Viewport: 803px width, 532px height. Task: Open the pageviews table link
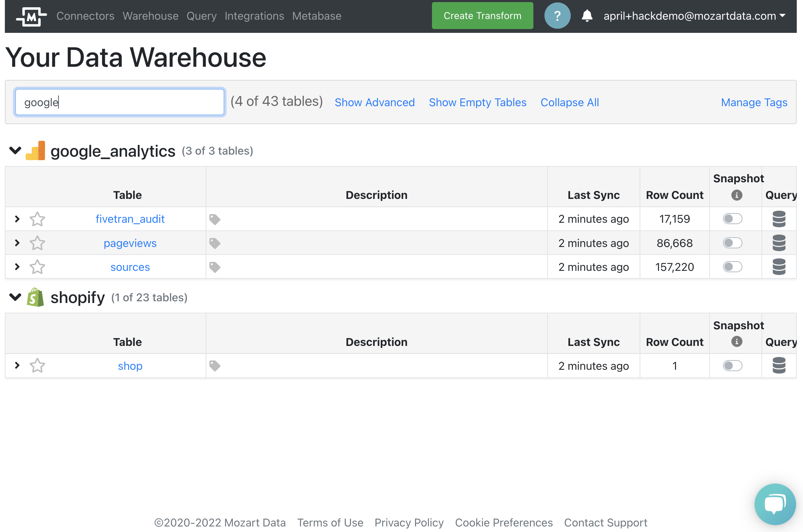pos(130,243)
